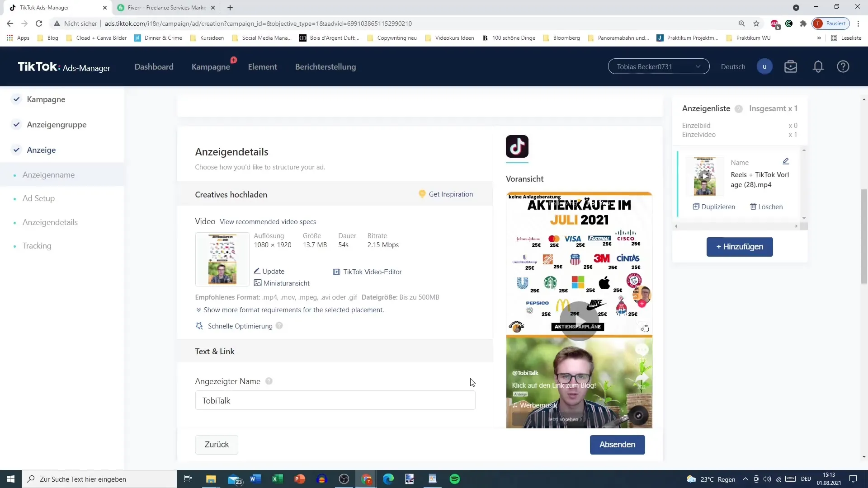Open Element in the top navigation
This screenshot has height=488, width=868.
262,67
